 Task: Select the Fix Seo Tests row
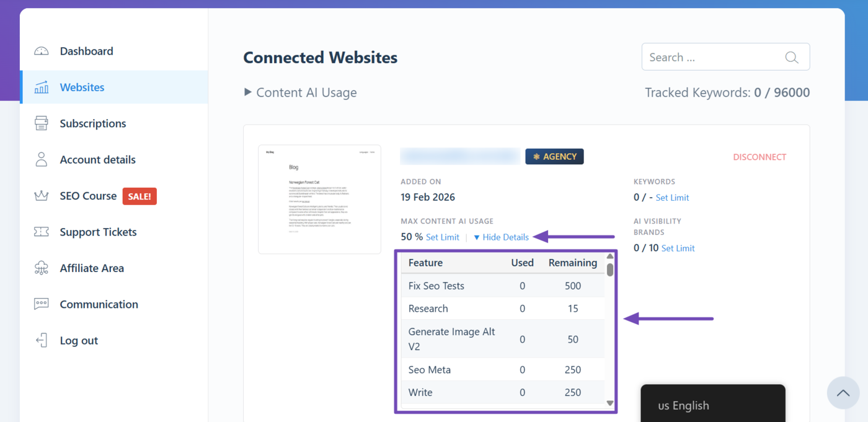click(503, 286)
